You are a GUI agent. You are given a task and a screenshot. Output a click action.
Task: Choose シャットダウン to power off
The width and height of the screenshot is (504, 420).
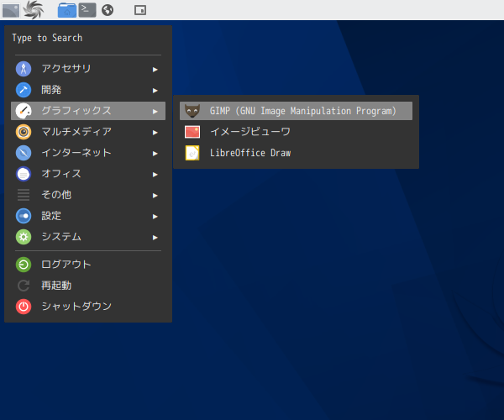[88, 307]
